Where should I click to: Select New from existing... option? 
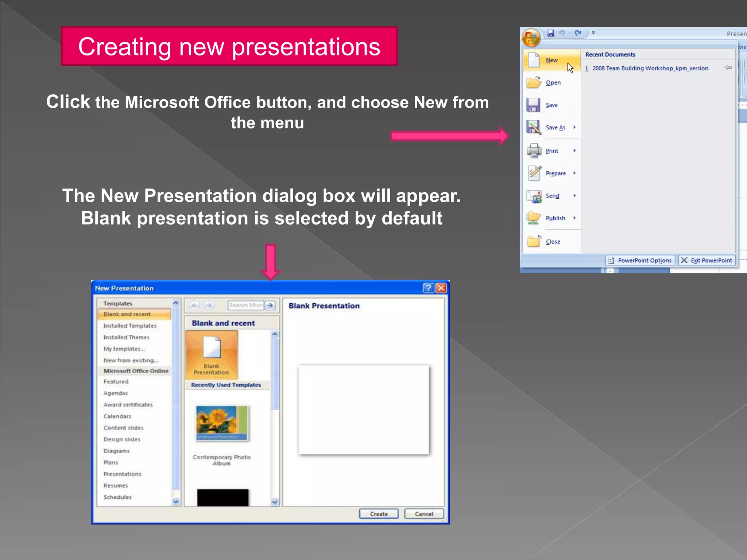(131, 360)
